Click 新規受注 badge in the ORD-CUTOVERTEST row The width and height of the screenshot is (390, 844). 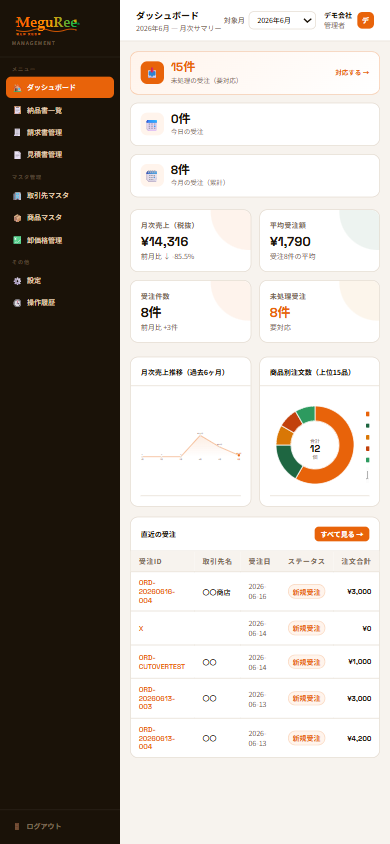tap(306, 662)
